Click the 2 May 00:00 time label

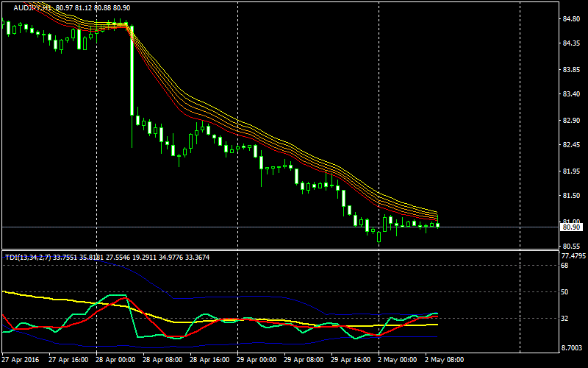pos(399,361)
